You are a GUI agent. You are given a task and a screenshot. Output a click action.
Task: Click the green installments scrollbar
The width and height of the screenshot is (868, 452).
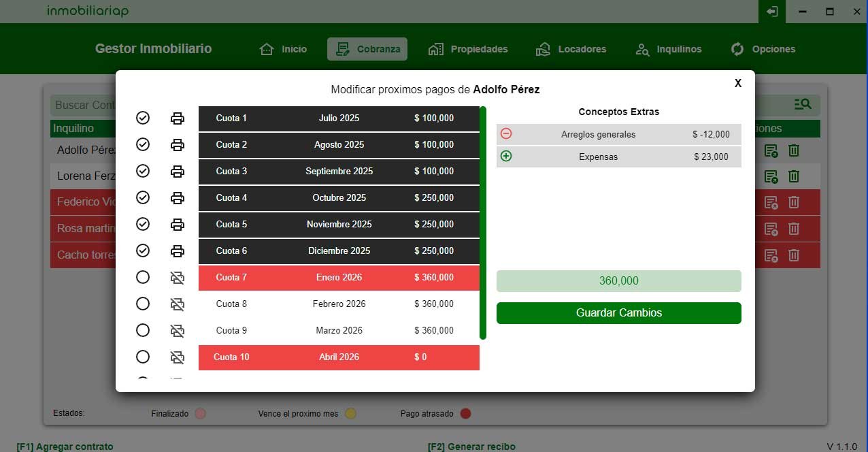(483, 223)
